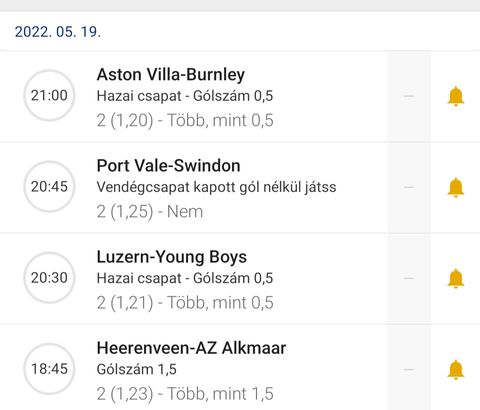Select the Gólszám 1,5 market text
The width and height of the screenshot is (480, 410).
point(136,369)
